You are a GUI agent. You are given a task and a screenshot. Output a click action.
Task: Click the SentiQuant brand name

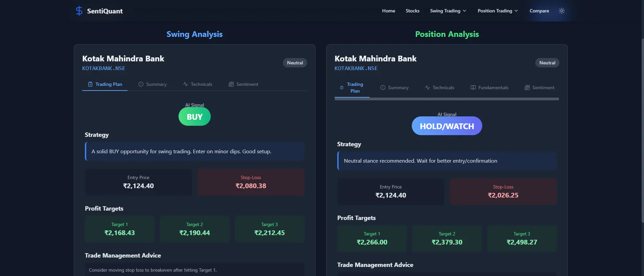click(x=105, y=11)
